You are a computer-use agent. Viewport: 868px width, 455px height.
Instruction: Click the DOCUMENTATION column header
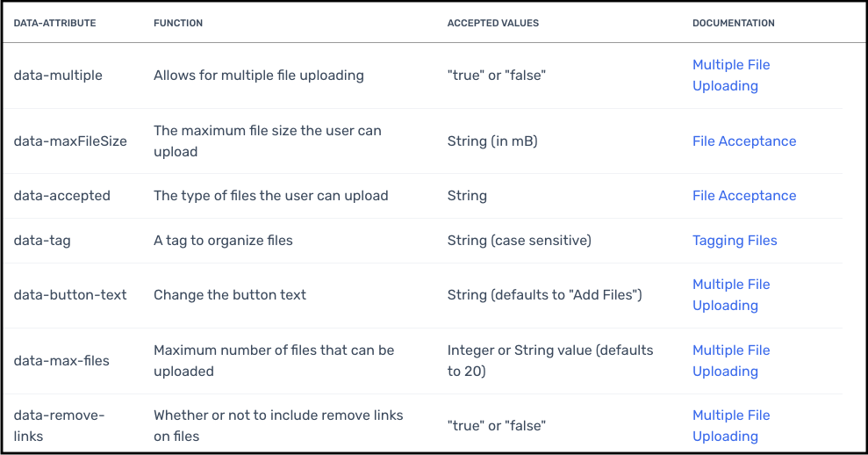click(733, 23)
